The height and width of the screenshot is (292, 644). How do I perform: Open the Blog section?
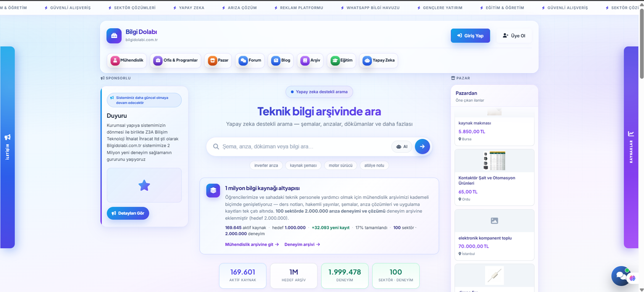click(281, 61)
